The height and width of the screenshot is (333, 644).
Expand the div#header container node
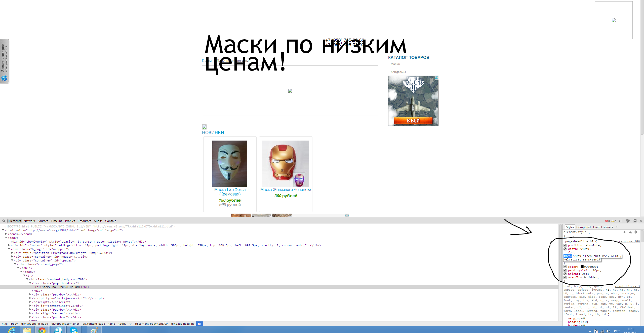pyautogui.click(x=12, y=257)
